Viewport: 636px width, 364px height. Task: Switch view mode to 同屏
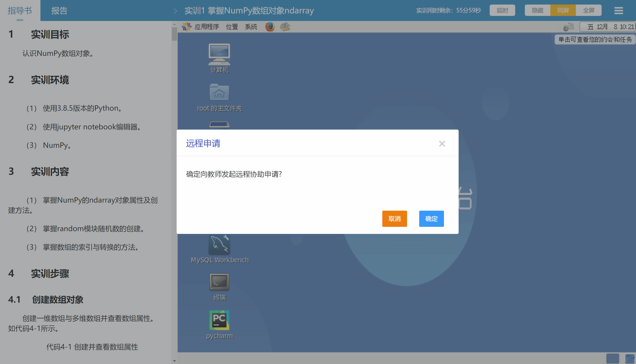pyautogui.click(x=563, y=11)
